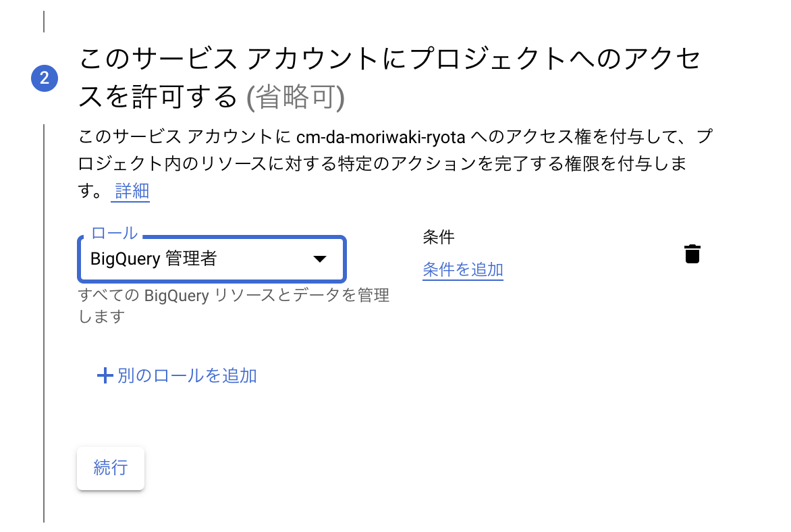Select the BigQuery 管理者 combo box field

[202, 259]
